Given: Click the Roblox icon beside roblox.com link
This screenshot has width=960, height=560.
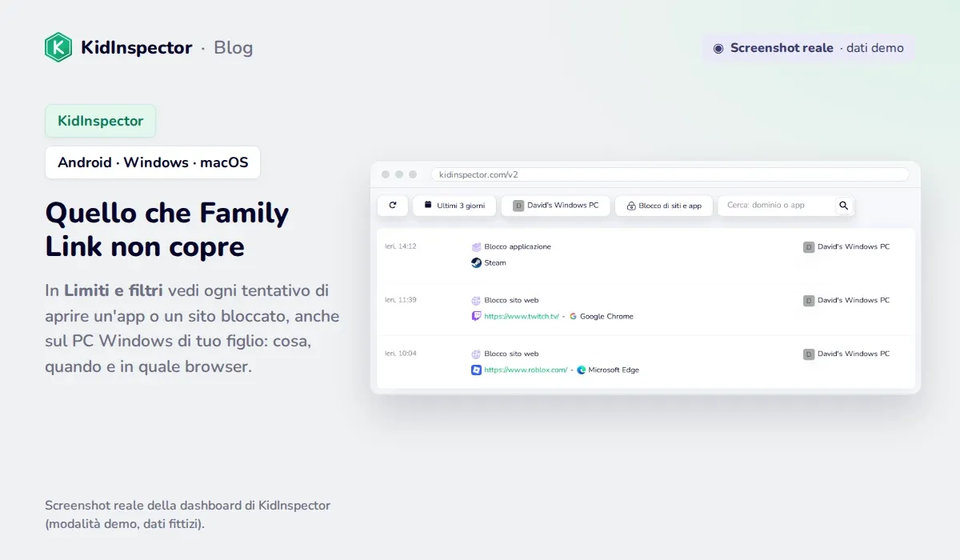Looking at the screenshot, I should pyautogui.click(x=477, y=370).
